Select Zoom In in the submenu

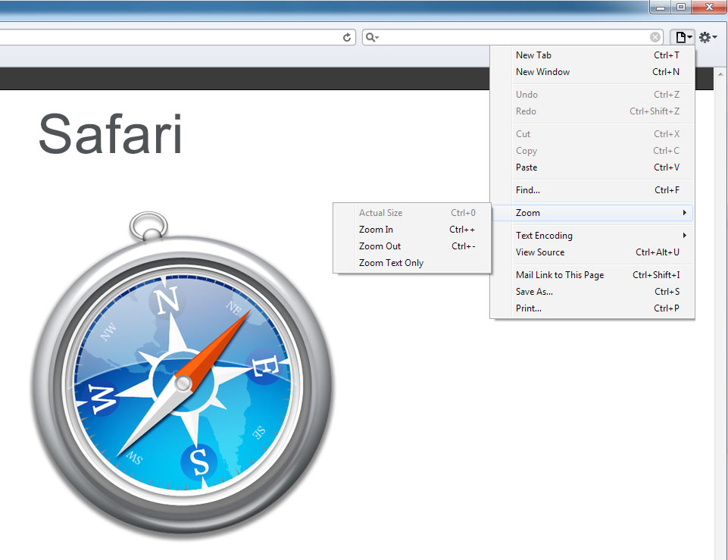pyautogui.click(x=412, y=230)
